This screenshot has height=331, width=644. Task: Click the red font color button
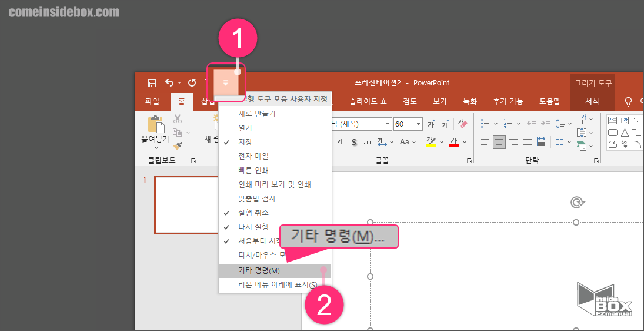pyautogui.click(x=454, y=142)
